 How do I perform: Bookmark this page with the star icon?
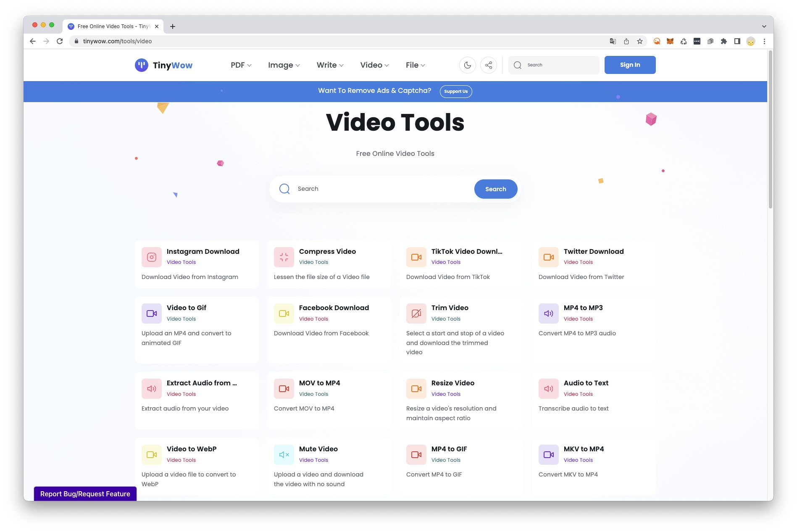click(x=639, y=41)
